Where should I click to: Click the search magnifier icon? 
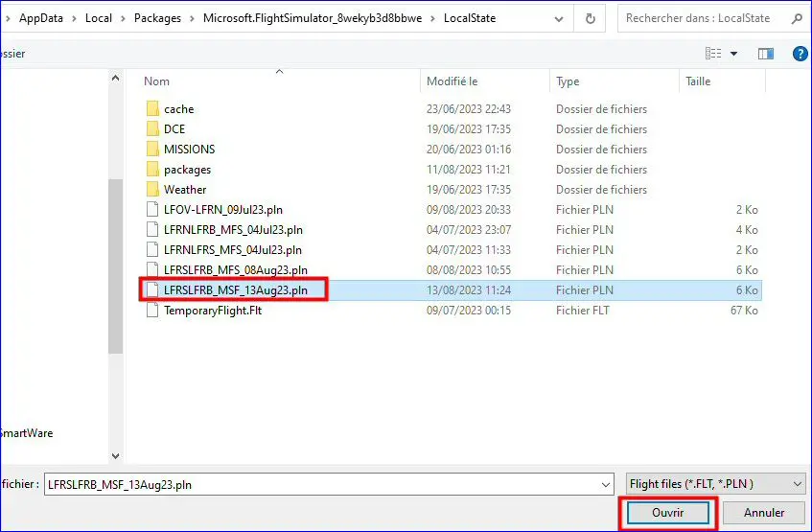pyautogui.click(x=797, y=18)
